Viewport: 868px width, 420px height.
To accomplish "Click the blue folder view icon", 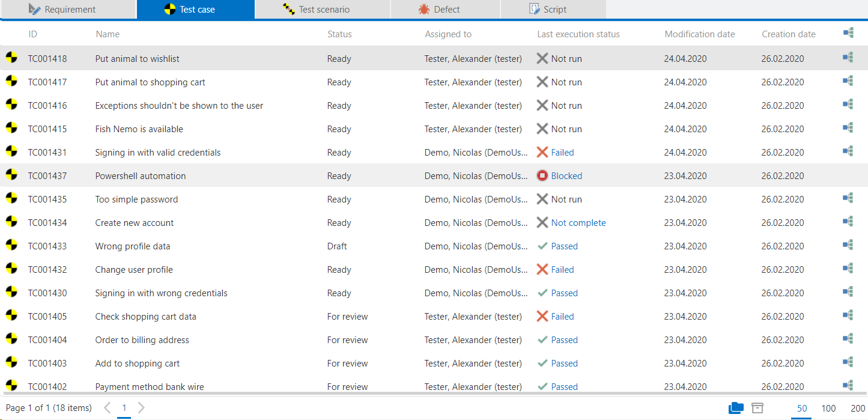I will (736, 408).
